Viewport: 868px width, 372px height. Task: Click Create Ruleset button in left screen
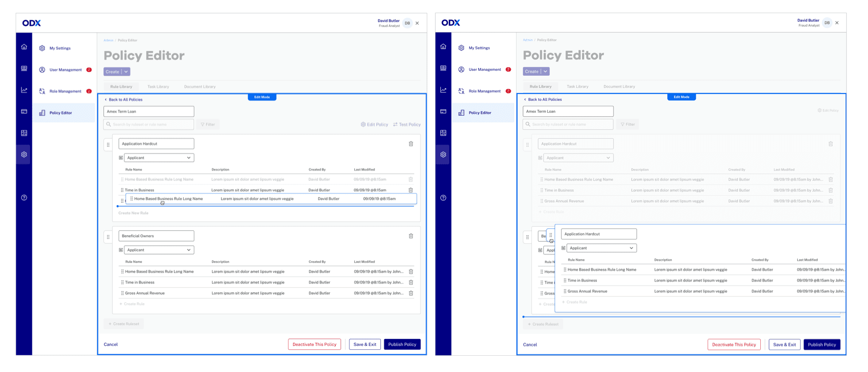tap(124, 324)
